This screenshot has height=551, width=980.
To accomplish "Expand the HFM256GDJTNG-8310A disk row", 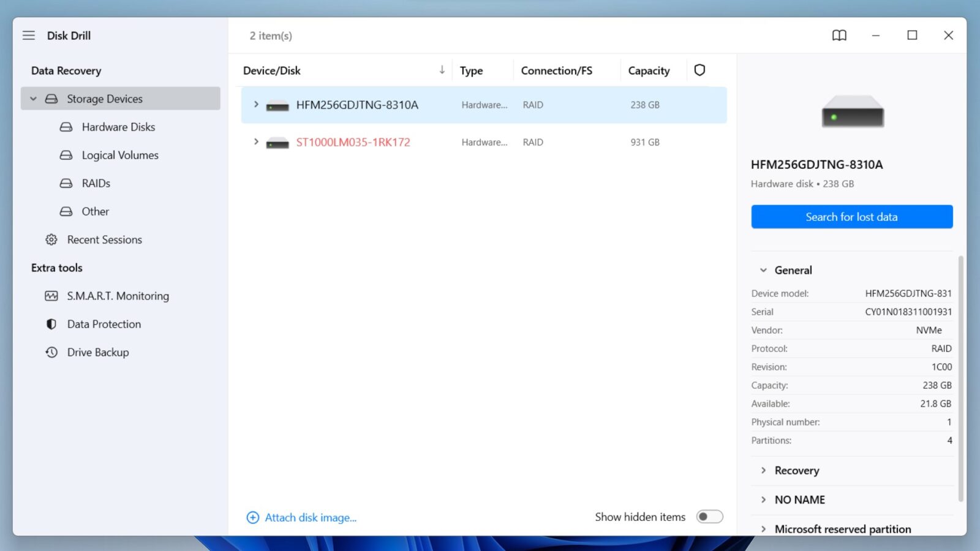I will (255, 104).
